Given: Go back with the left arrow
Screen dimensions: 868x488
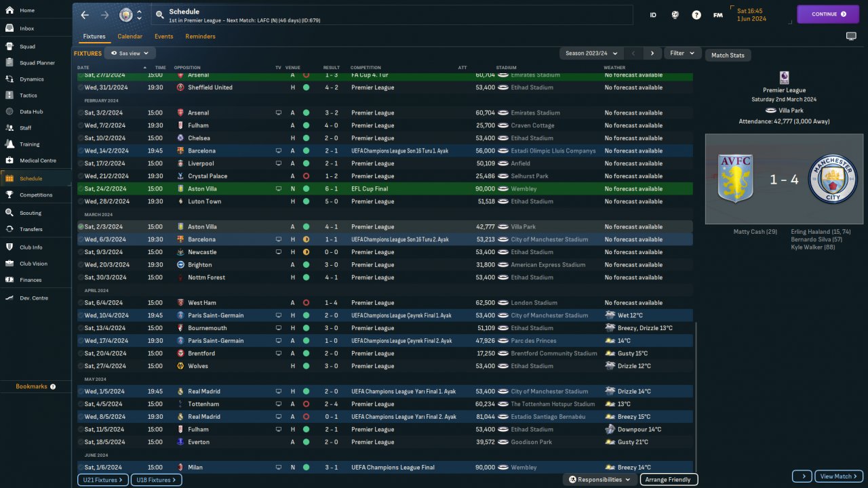Looking at the screenshot, I should point(85,15).
